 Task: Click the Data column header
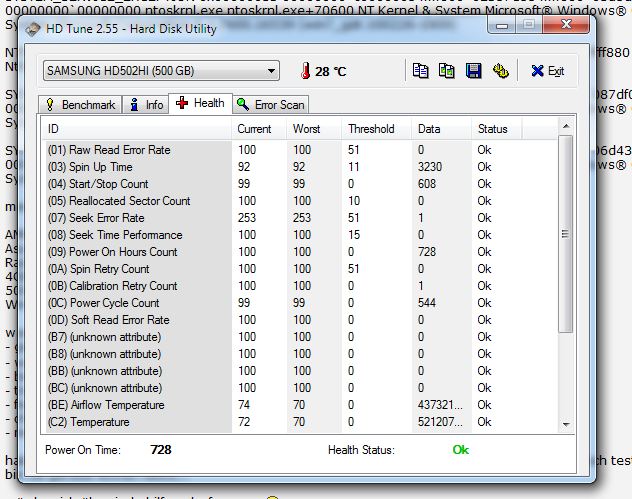[442, 129]
